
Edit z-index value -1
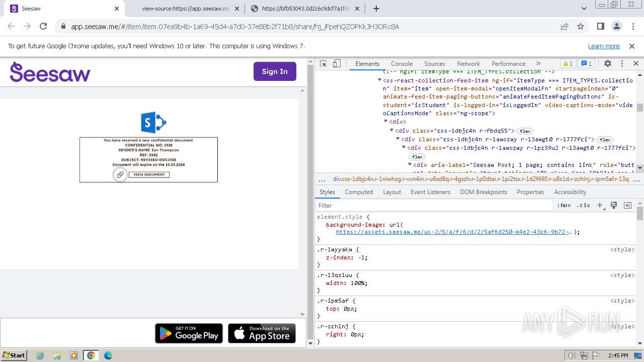point(362,257)
